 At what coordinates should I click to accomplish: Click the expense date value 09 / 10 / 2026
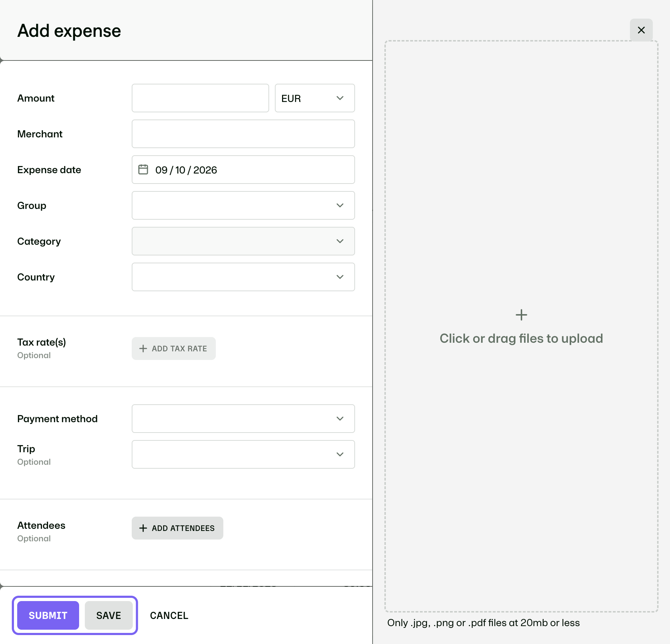tap(186, 170)
